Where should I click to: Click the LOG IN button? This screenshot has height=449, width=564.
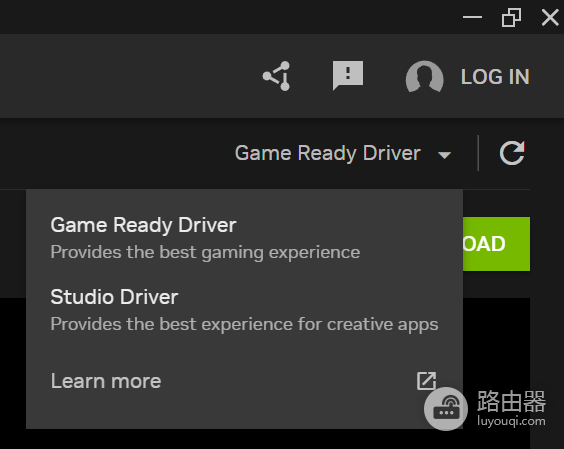point(495,77)
